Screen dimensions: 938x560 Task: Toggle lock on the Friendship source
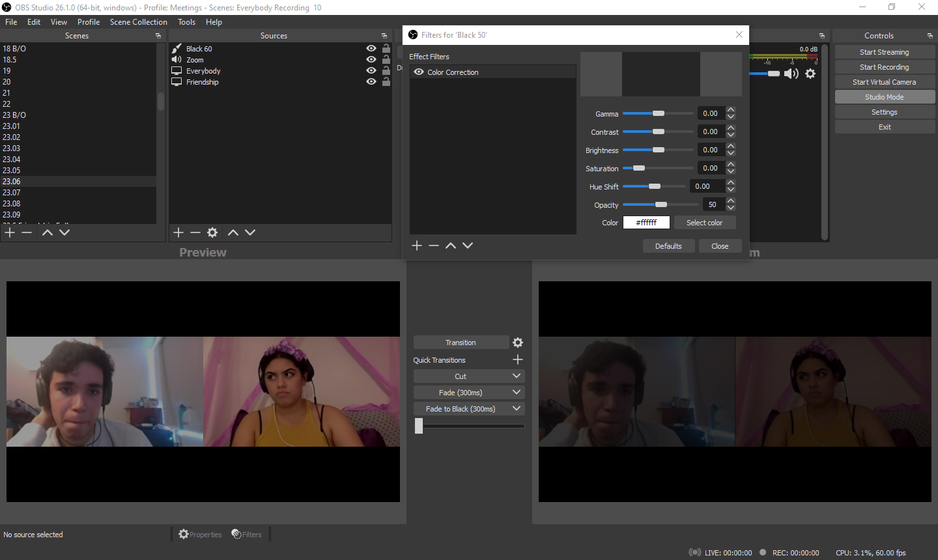point(386,81)
